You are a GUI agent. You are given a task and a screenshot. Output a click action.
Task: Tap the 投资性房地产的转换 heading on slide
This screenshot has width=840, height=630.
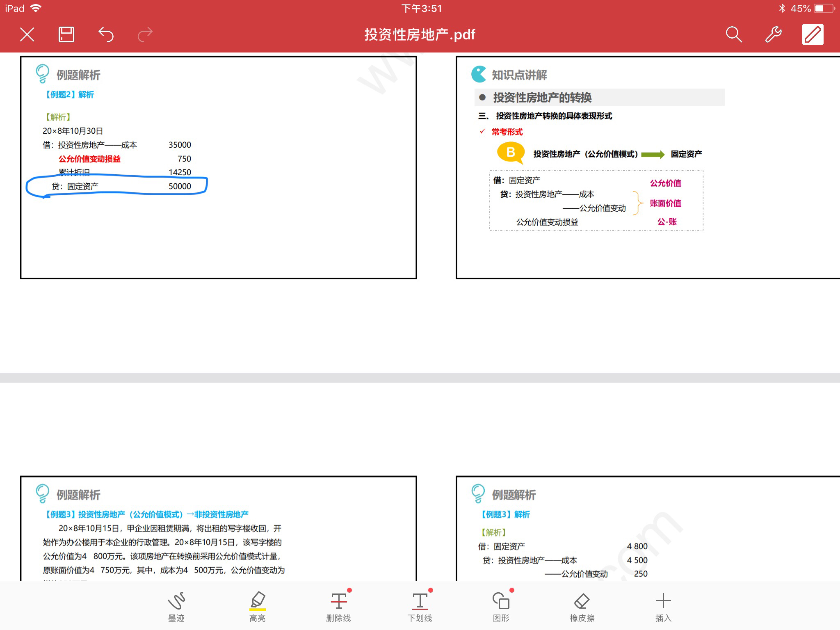pyautogui.click(x=542, y=98)
